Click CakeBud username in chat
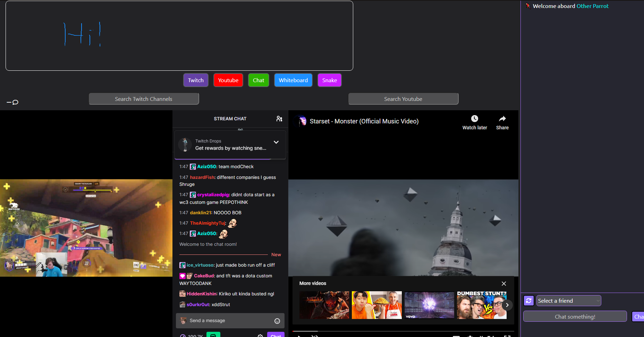 pos(204,276)
